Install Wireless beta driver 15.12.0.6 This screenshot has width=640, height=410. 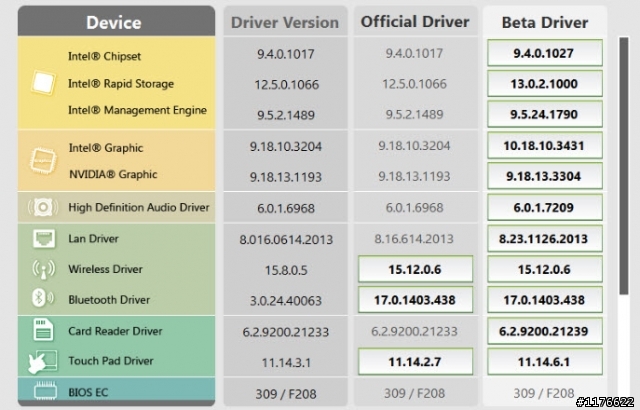pos(544,269)
